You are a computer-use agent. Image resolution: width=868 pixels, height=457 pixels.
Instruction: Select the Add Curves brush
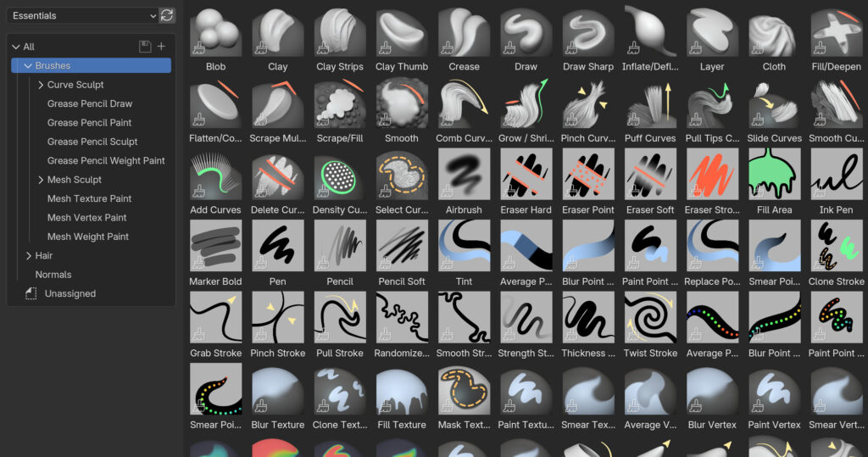click(x=215, y=175)
